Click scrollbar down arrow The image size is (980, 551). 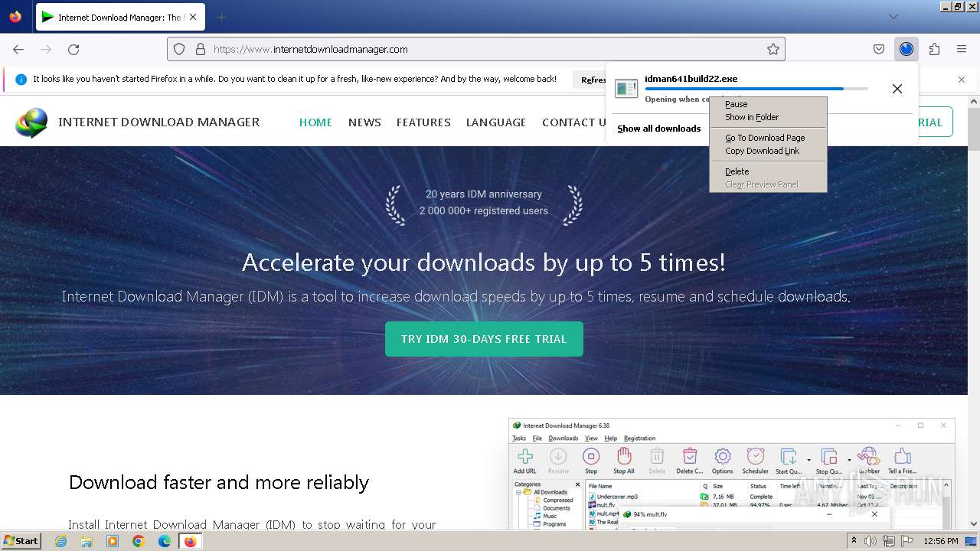point(973,524)
